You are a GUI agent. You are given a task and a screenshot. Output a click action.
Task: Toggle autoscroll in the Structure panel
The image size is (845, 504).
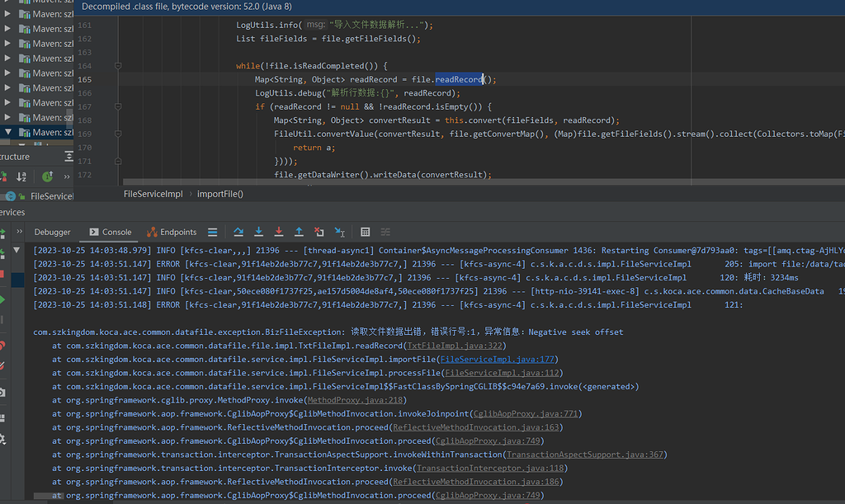(48, 177)
